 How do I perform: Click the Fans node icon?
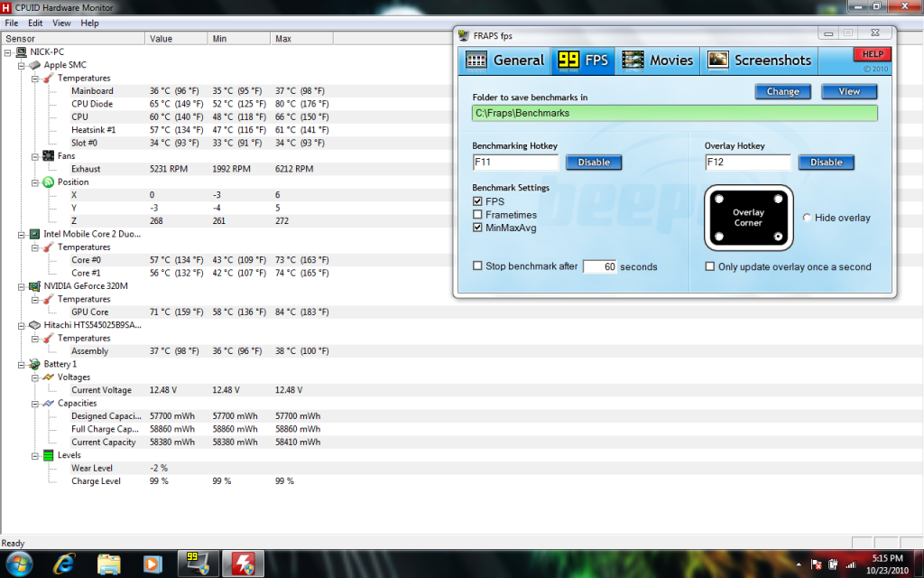tap(49, 155)
